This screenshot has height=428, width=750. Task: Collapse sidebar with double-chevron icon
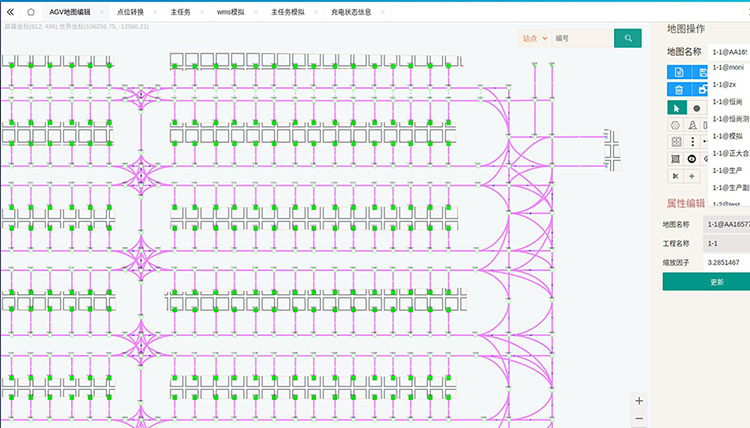(x=10, y=12)
